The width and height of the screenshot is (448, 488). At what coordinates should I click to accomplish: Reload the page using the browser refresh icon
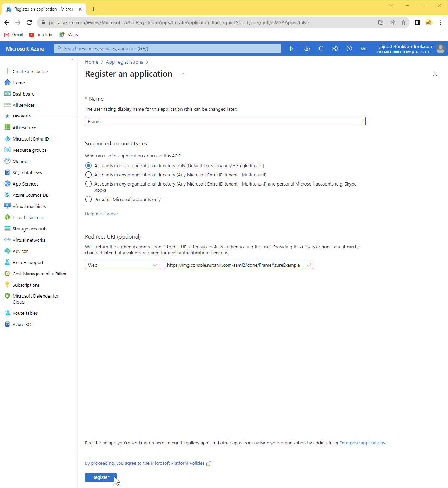(29, 22)
